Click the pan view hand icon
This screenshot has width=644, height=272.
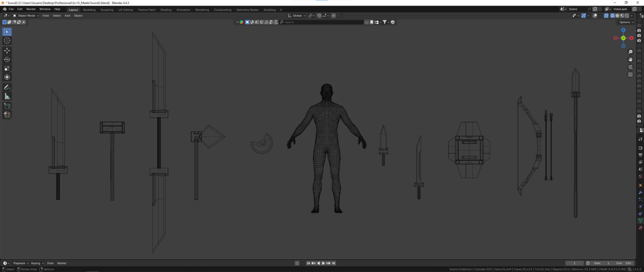click(631, 59)
